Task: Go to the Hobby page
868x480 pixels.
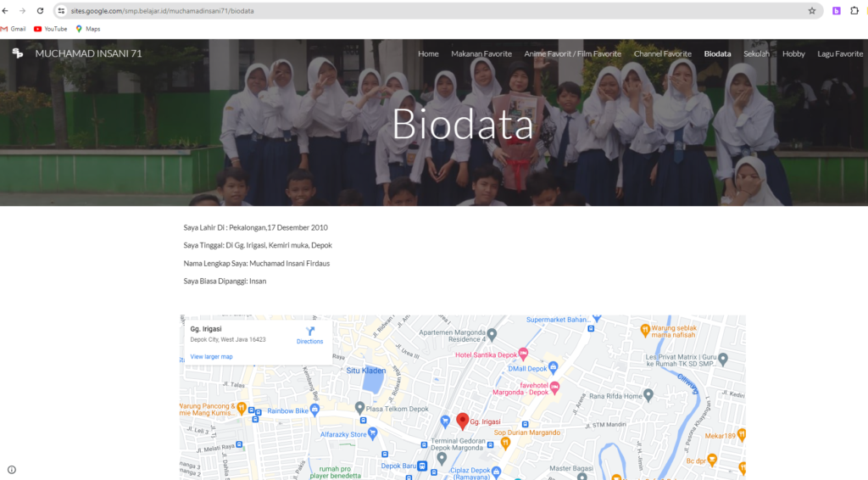Action: click(x=793, y=53)
